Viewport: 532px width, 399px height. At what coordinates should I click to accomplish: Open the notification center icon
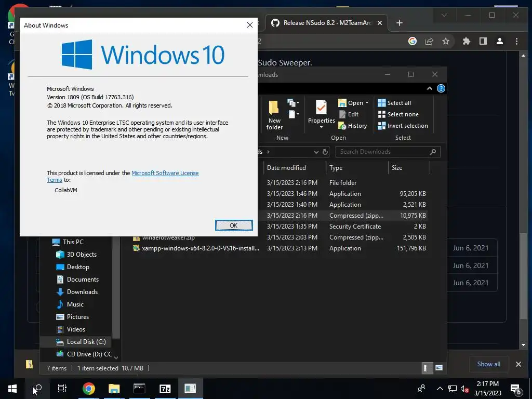click(x=516, y=389)
